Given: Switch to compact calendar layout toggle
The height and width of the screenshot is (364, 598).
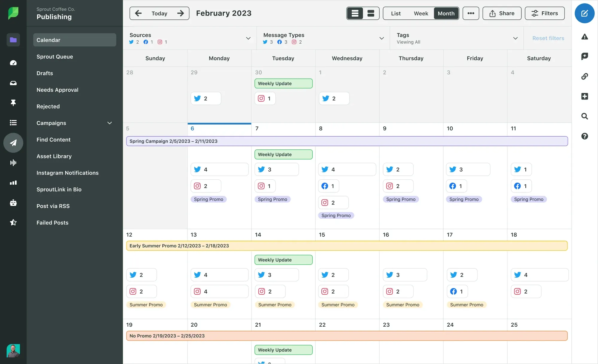Looking at the screenshot, I should [x=370, y=13].
